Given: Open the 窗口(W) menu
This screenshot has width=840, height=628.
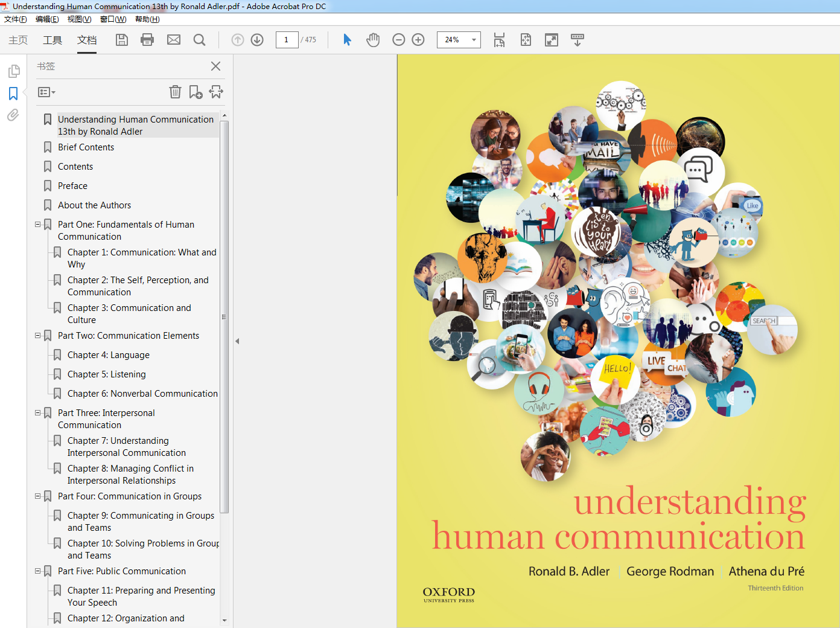Looking at the screenshot, I should point(113,19).
